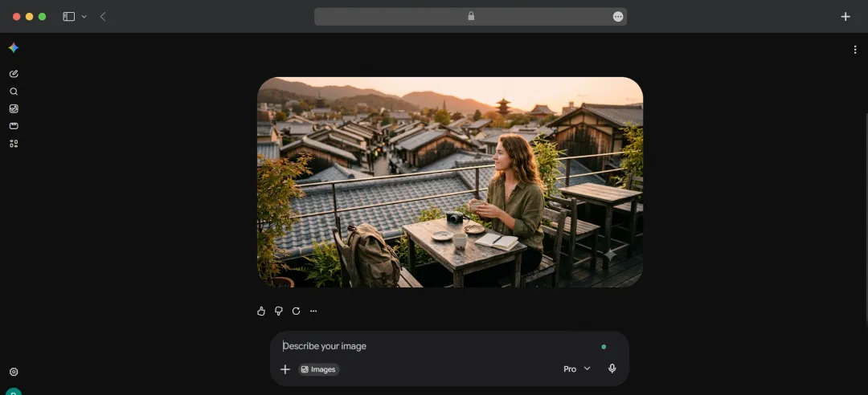This screenshot has width=868, height=395.
Task: Toggle the Safari sidebar button
Action: tap(68, 17)
